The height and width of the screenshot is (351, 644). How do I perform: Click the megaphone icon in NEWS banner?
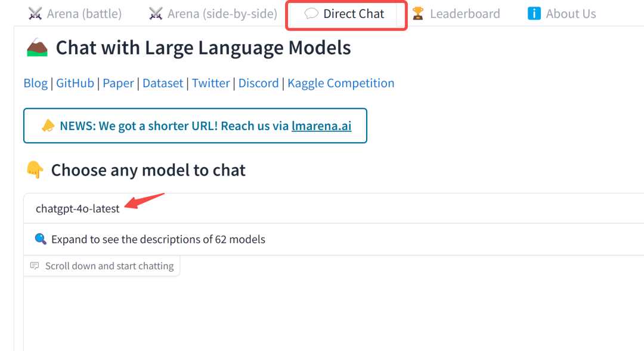(x=48, y=125)
